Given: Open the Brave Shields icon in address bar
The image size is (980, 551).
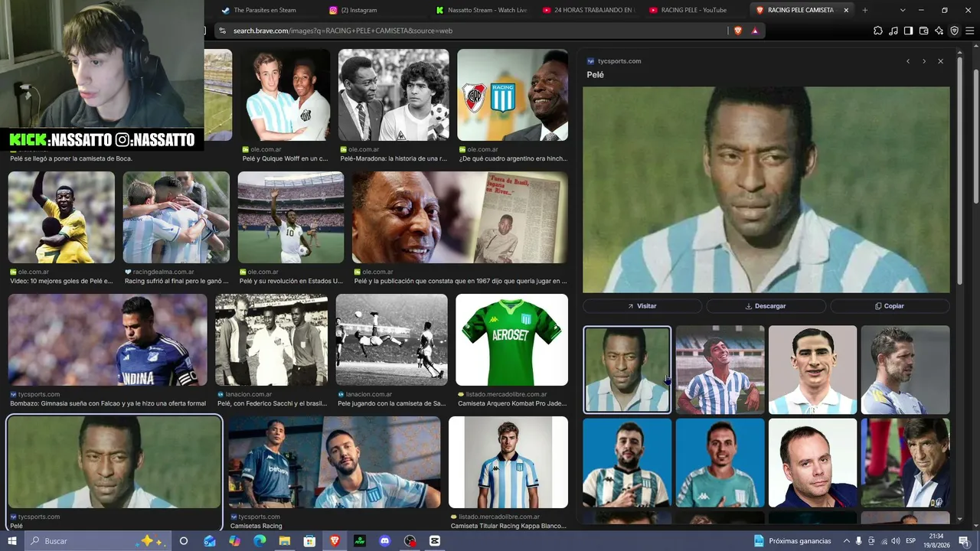Looking at the screenshot, I should coord(738,31).
